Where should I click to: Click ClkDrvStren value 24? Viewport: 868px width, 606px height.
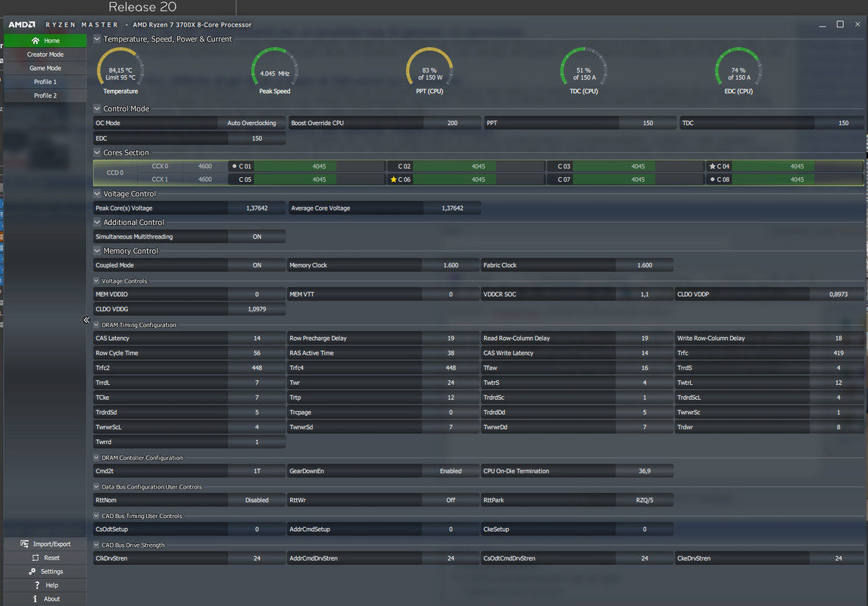tap(257, 558)
